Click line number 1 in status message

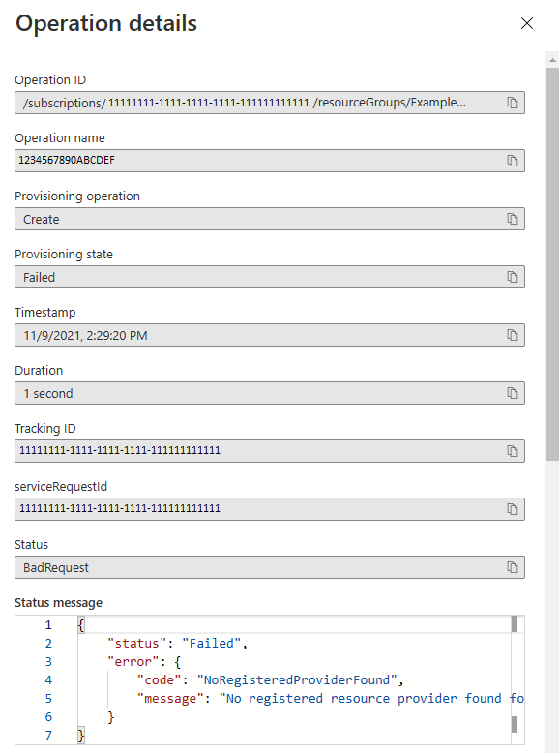tap(48, 625)
